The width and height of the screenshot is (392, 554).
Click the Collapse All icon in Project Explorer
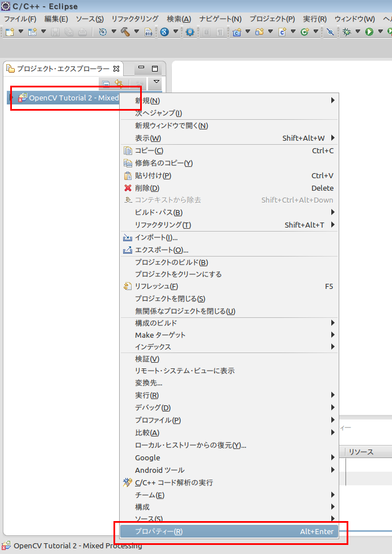[106, 83]
